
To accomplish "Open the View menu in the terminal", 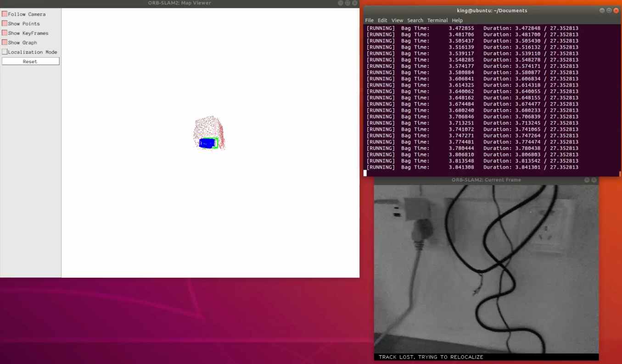I will point(397,20).
